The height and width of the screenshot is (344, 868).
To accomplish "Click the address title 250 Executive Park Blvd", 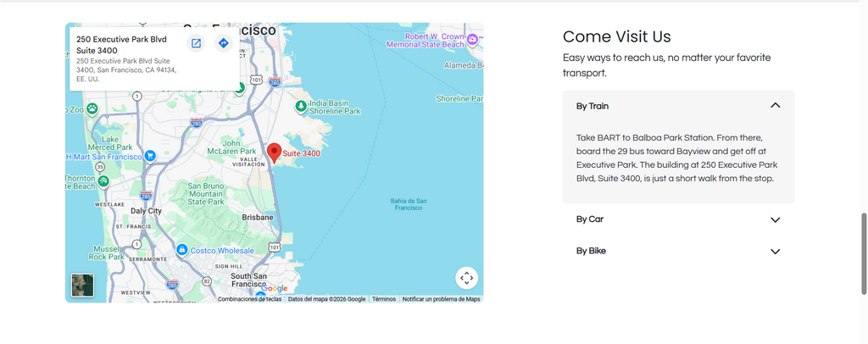I will [121, 45].
